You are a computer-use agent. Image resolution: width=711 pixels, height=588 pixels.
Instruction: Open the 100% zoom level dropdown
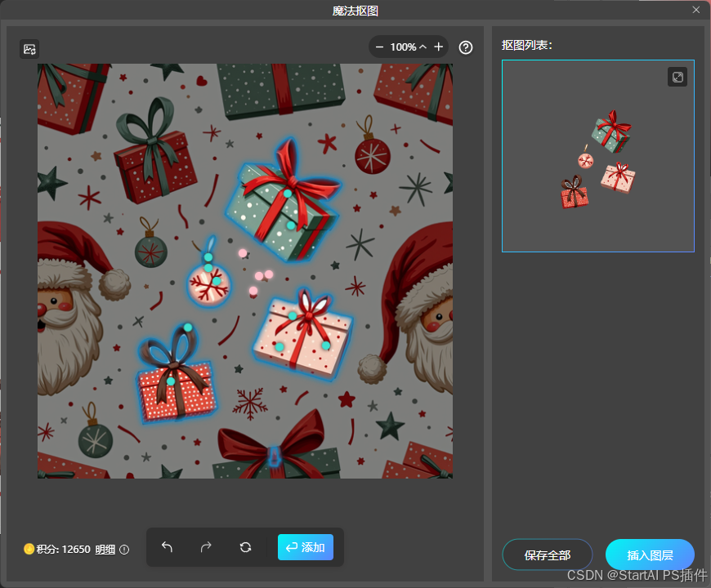[x=408, y=47]
